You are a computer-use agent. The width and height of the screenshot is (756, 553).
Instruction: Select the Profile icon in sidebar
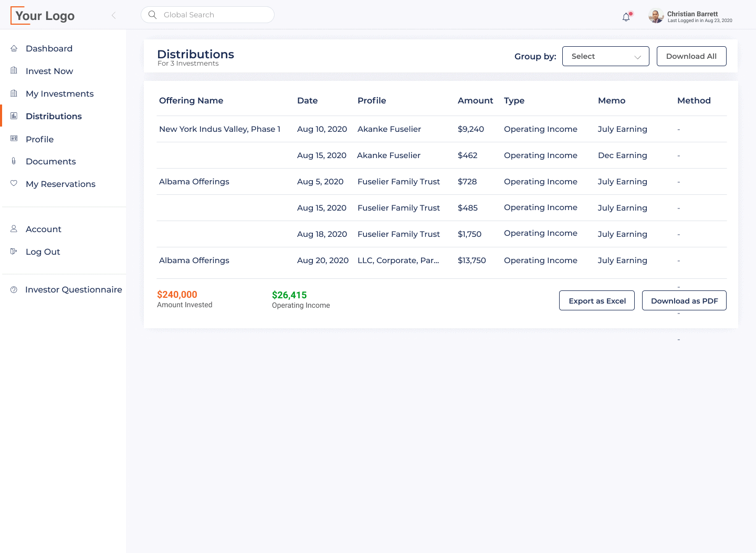[x=14, y=139]
